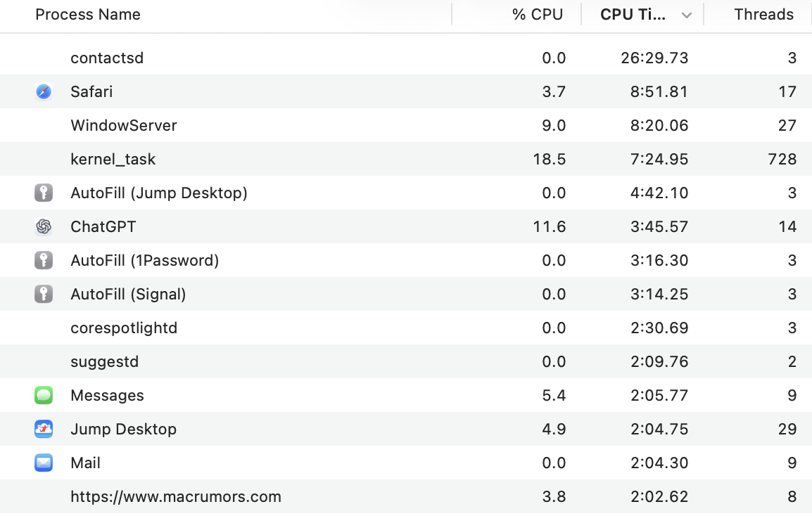The image size is (812, 516).
Task: Click the Safari compass icon
Action: pyautogui.click(x=44, y=91)
